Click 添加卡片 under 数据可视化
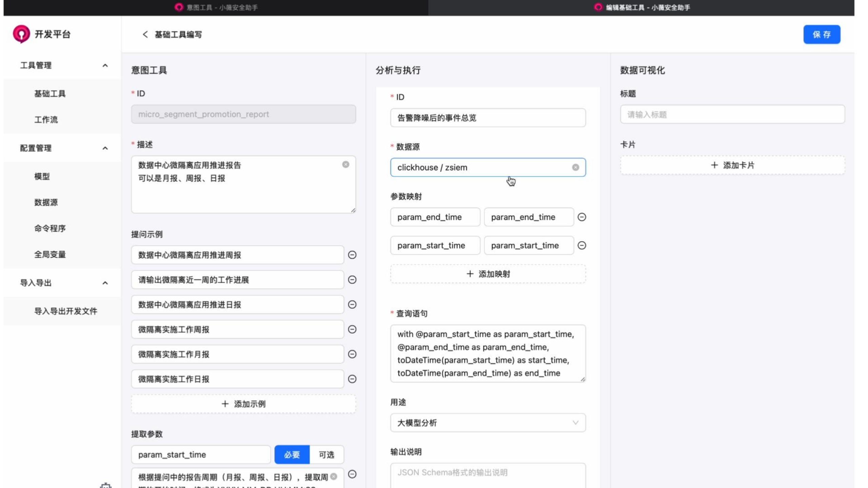Image resolution: width=868 pixels, height=488 pixels. coord(732,165)
